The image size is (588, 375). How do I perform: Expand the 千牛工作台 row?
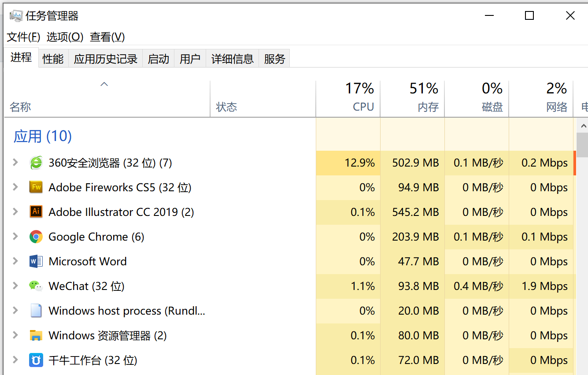(x=15, y=360)
